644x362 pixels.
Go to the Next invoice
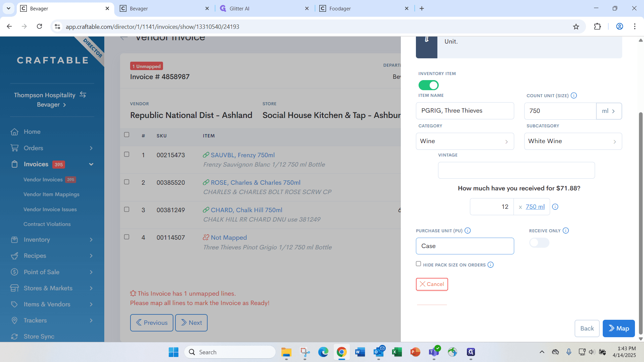click(191, 323)
